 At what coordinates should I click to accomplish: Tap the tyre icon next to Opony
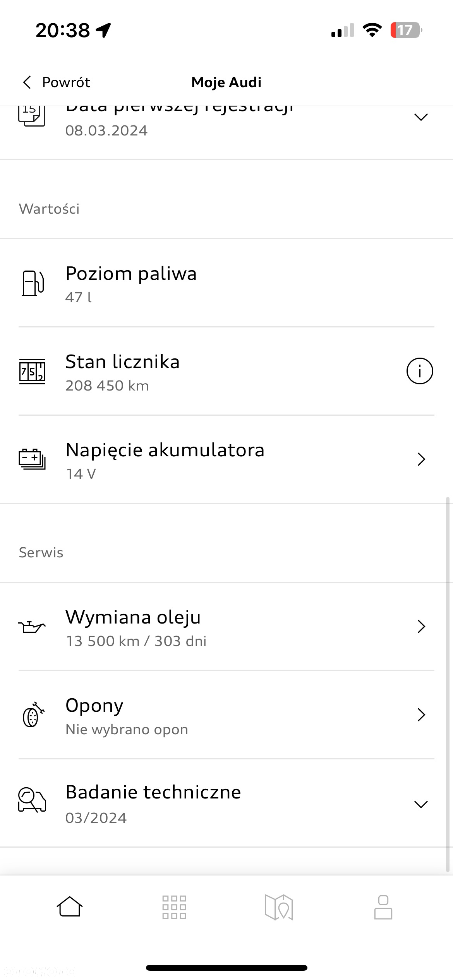coord(33,714)
